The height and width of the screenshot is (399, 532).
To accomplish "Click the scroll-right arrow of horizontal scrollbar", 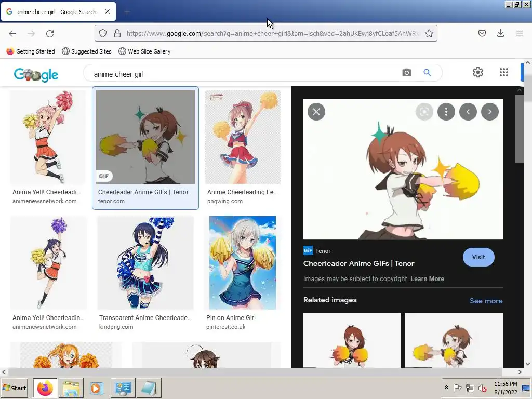I will click(x=520, y=372).
